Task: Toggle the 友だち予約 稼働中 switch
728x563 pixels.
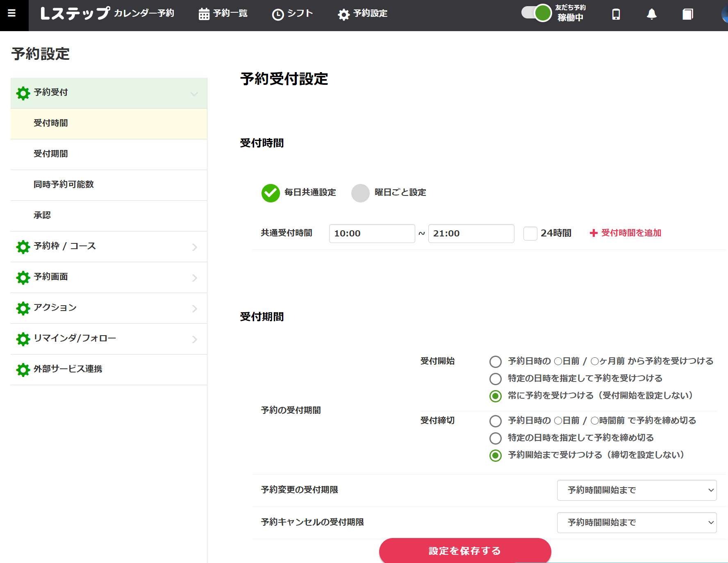Action: pyautogui.click(x=537, y=13)
